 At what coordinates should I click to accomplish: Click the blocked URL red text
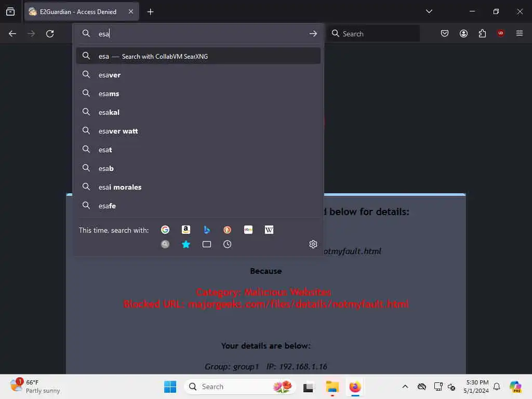266,304
